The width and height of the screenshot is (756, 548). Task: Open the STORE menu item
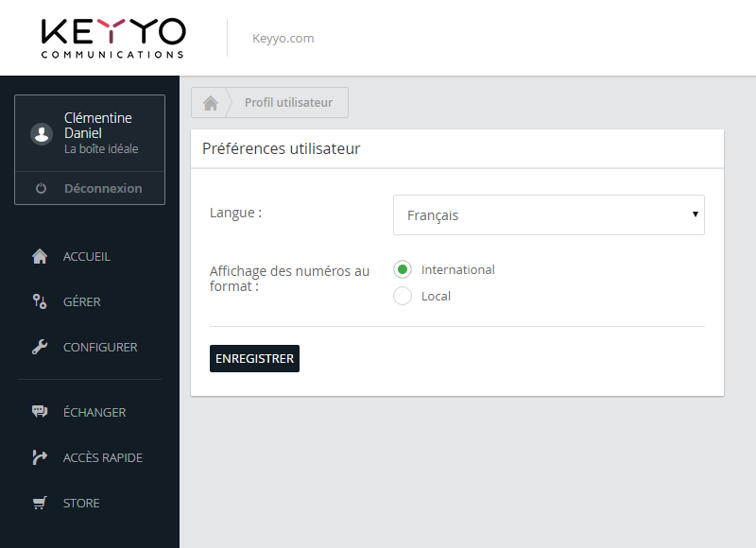(81, 504)
